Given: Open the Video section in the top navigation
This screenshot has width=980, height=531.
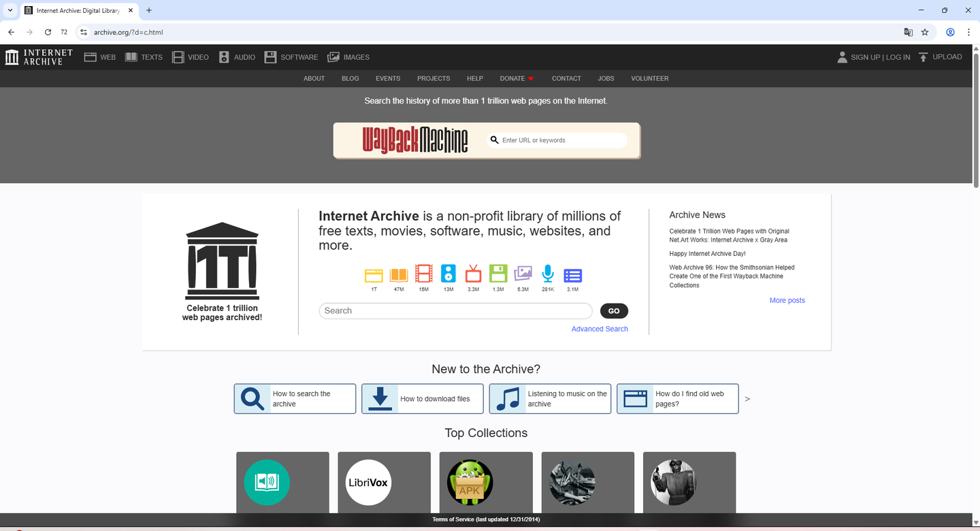Looking at the screenshot, I should click(x=191, y=57).
